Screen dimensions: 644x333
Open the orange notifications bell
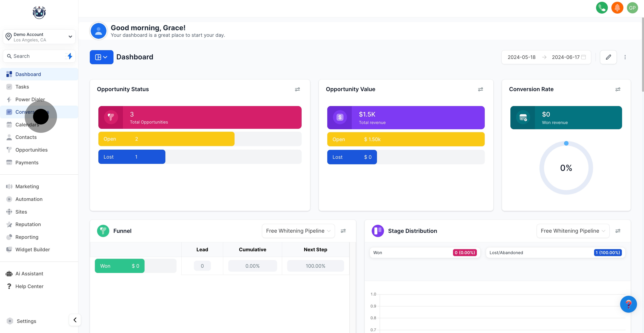click(x=617, y=8)
